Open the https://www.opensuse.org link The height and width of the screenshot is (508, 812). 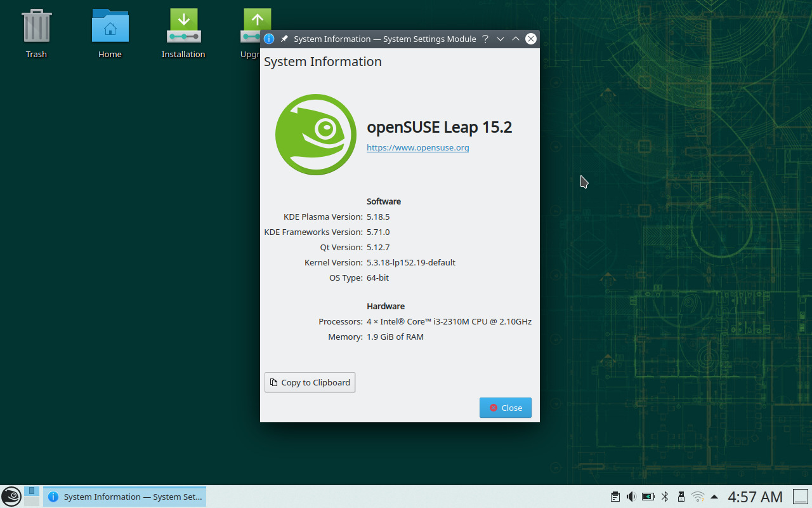[418, 148]
